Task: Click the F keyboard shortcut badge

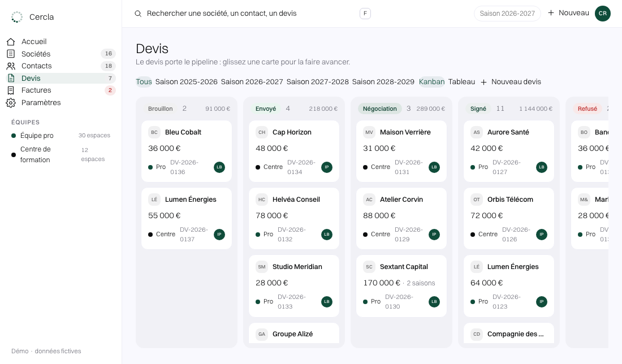Action: coord(365,14)
